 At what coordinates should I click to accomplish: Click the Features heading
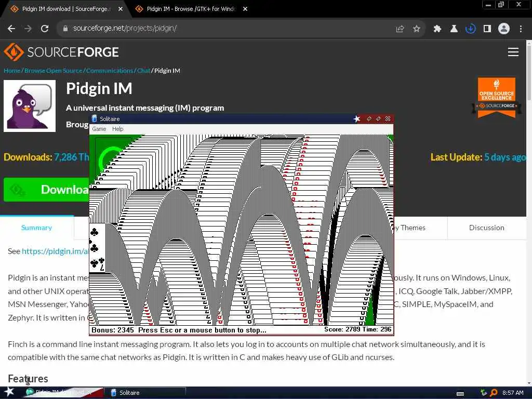click(28, 379)
